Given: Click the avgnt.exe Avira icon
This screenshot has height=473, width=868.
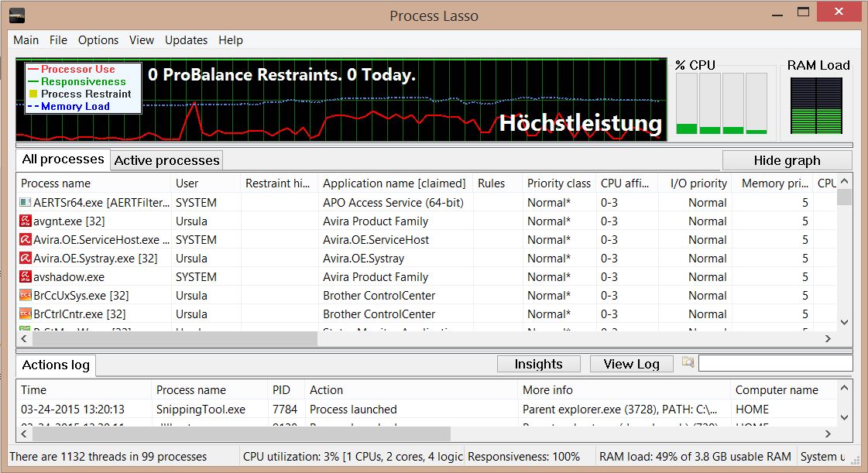Looking at the screenshot, I should tap(26, 221).
